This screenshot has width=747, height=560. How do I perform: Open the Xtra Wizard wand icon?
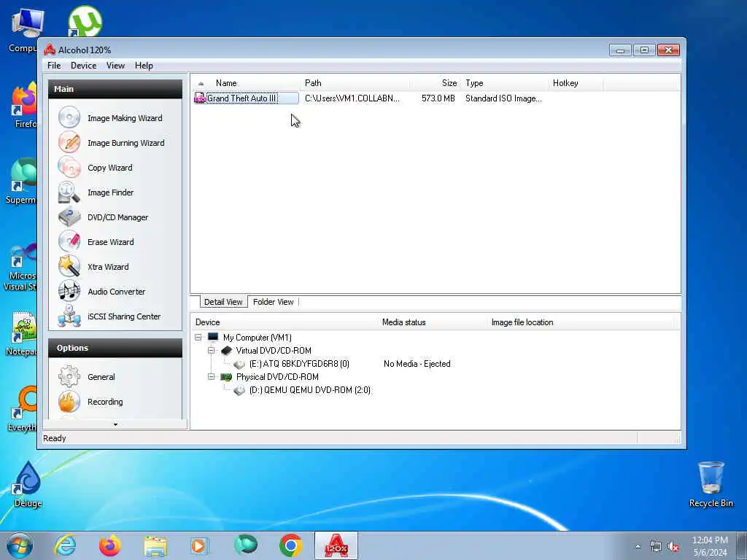[x=69, y=266]
